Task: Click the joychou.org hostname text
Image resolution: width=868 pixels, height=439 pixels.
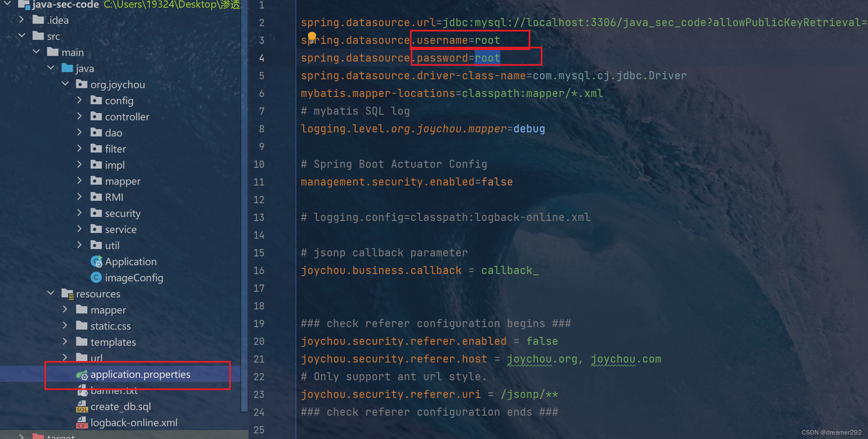Action: point(542,359)
